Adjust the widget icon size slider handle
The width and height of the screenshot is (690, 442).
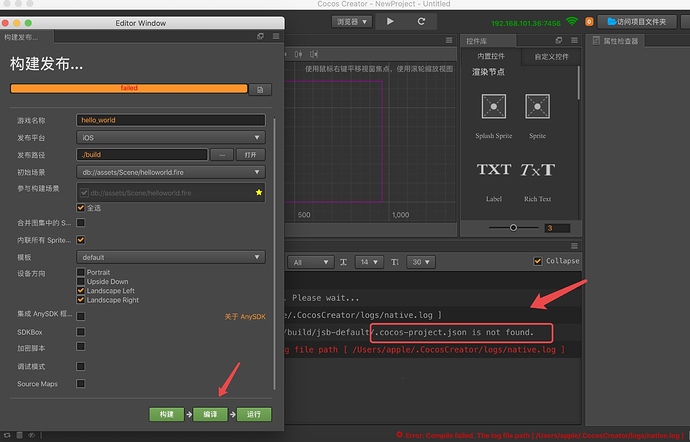tap(513, 228)
